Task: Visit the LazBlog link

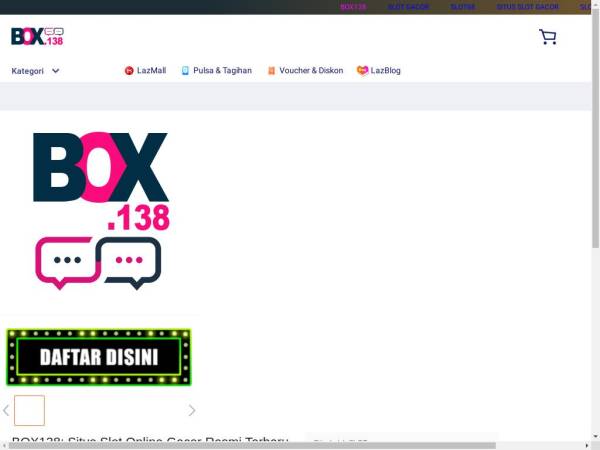Action: point(379,70)
